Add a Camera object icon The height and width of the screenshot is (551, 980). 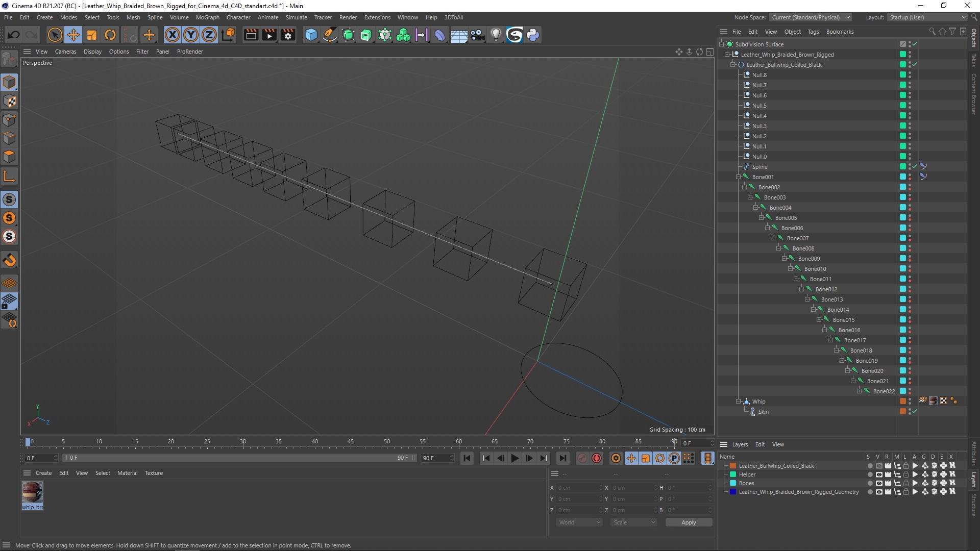pyautogui.click(x=477, y=35)
